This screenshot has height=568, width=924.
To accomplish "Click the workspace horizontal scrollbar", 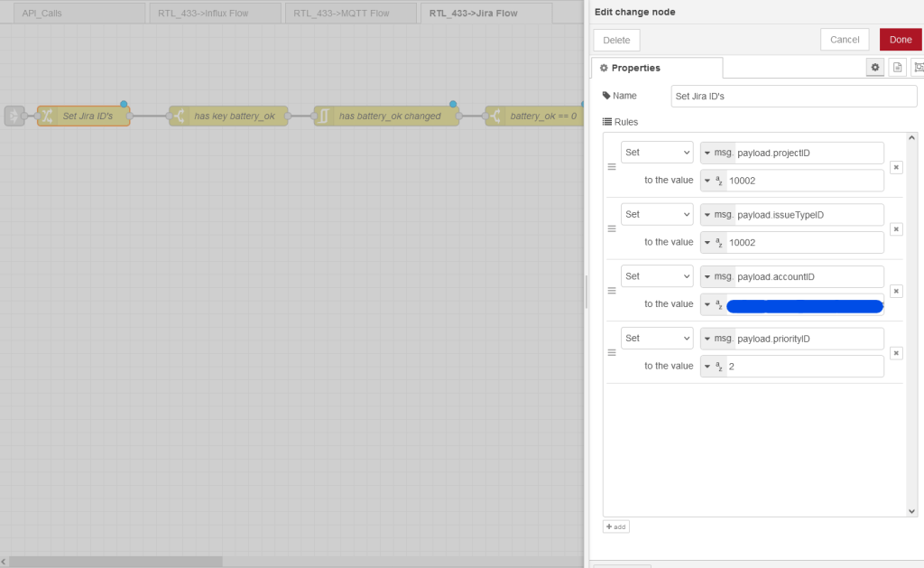I will (x=115, y=562).
